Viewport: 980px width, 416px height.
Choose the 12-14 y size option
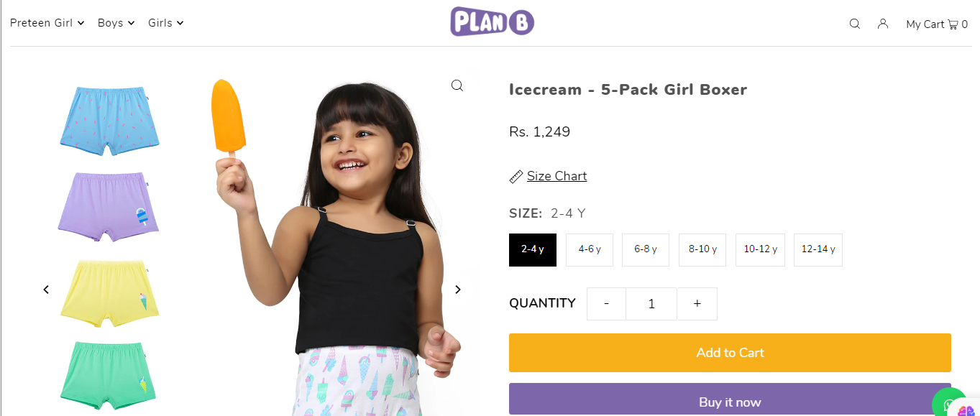tap(818, 249)
